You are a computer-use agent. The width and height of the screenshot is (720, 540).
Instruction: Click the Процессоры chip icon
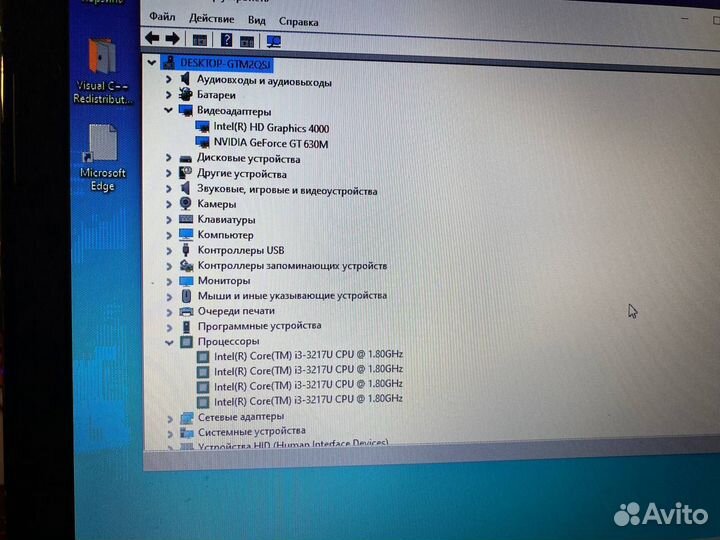coord(186,342)
